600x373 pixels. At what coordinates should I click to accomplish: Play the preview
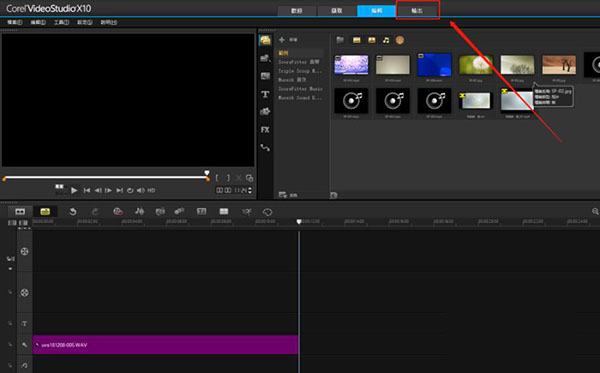pyautogui.click(x=74, y=190)
